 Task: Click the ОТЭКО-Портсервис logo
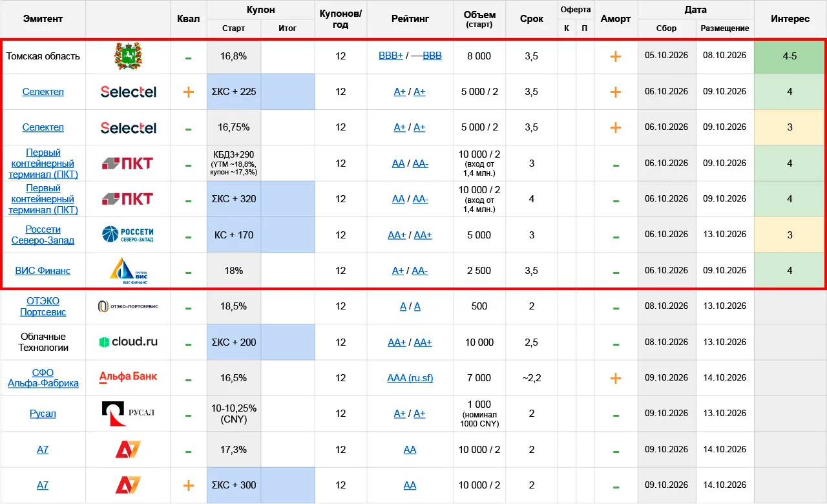click(128, 306)
